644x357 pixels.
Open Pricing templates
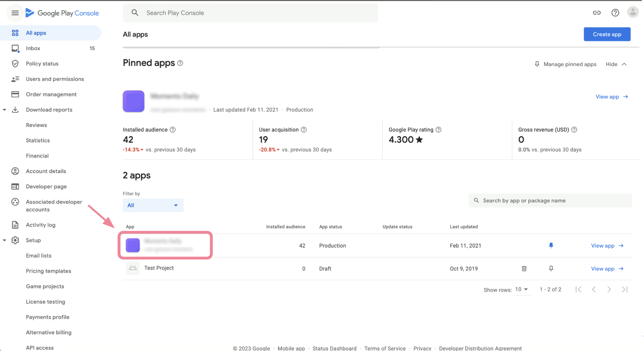tap(48, 271)
